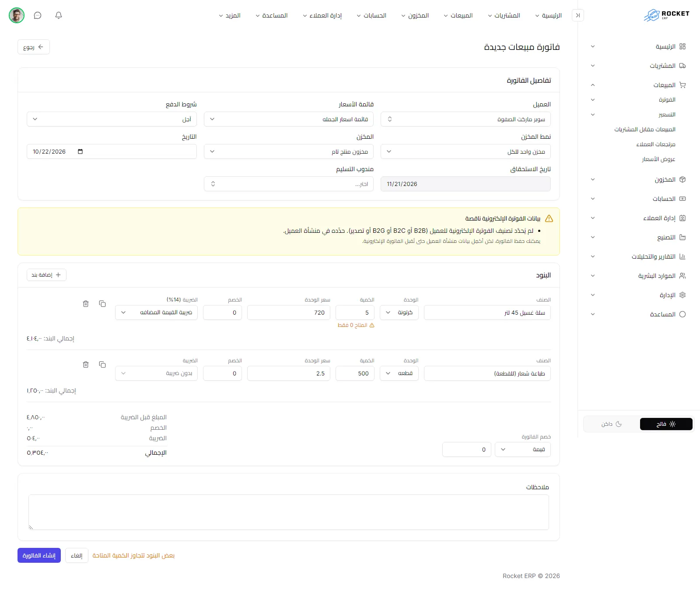Click the unit price field showing 720
The width and height of the screenshot is (700, 589).
(289, 312)
